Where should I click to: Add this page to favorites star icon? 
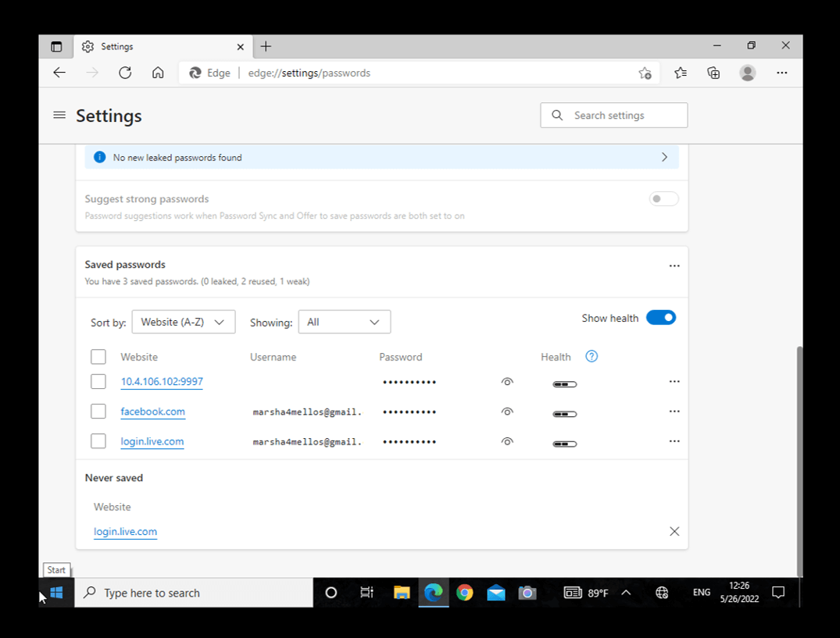(x=645, y=73)
